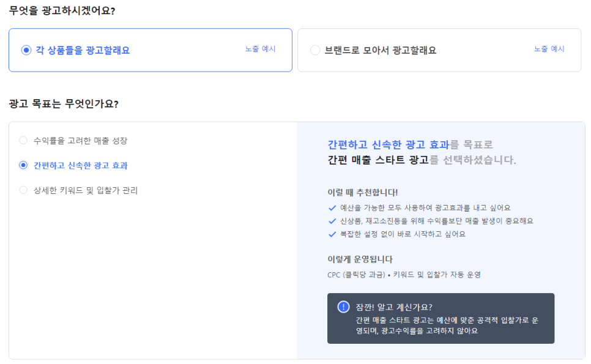The height and width of the screenshot is (364, 591).
Task: Click the 잠깐! 알고 계신가요? notice title
Action: 394,307
